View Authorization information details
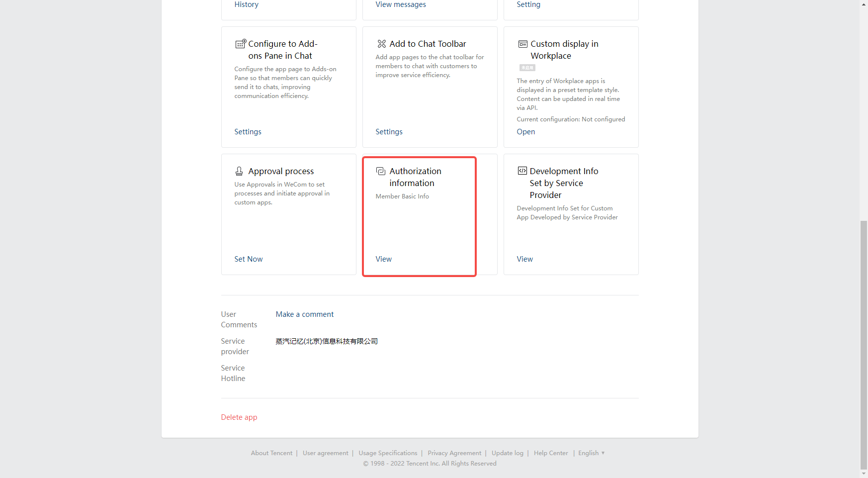The height and width of the screenshot is (478, 868). point(383,259)
